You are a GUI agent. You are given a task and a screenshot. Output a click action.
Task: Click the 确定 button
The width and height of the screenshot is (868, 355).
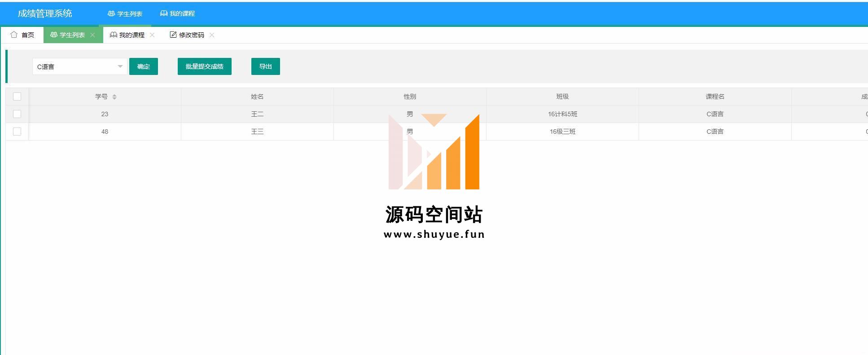click(x=144, y=66)
